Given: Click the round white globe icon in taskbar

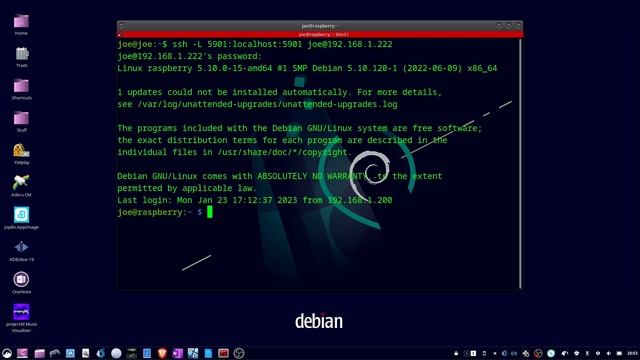Looking at the screenshot, I should pos(116,353).
